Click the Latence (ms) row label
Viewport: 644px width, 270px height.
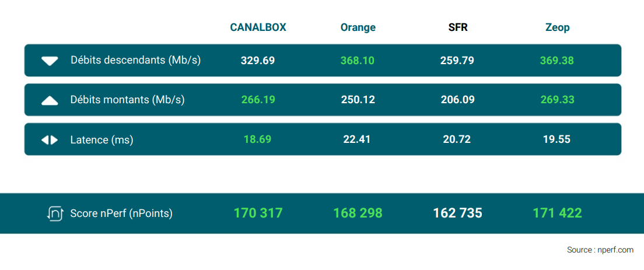click(x=101, y=140)
